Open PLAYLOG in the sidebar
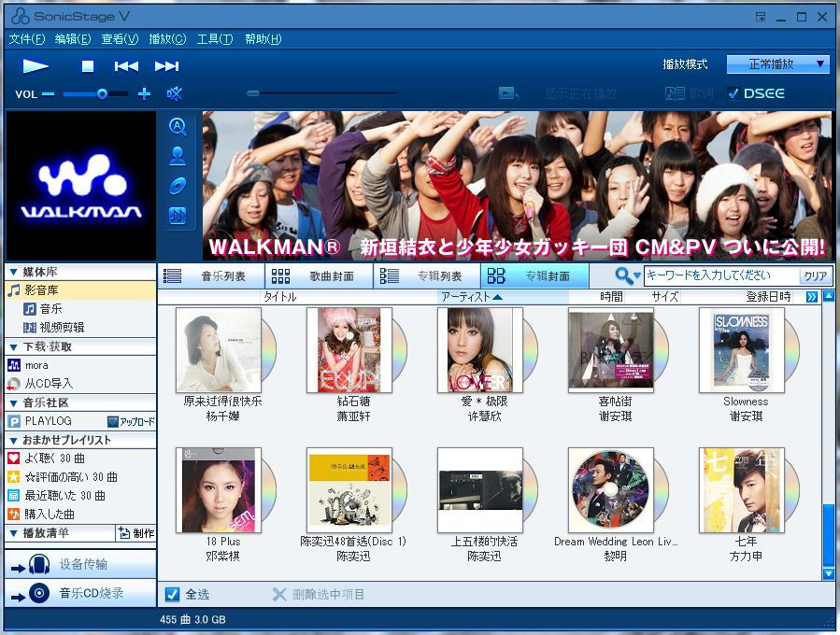 click(48, 421)
